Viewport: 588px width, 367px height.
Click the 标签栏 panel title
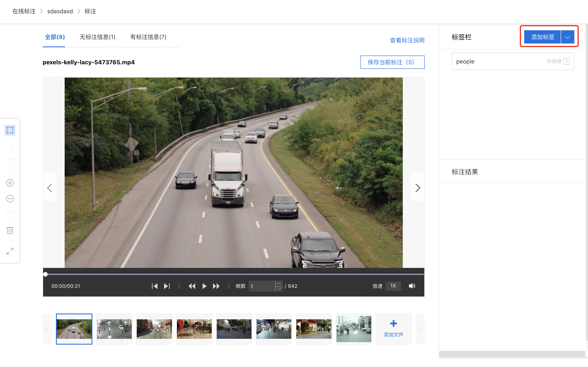point(461,37)
